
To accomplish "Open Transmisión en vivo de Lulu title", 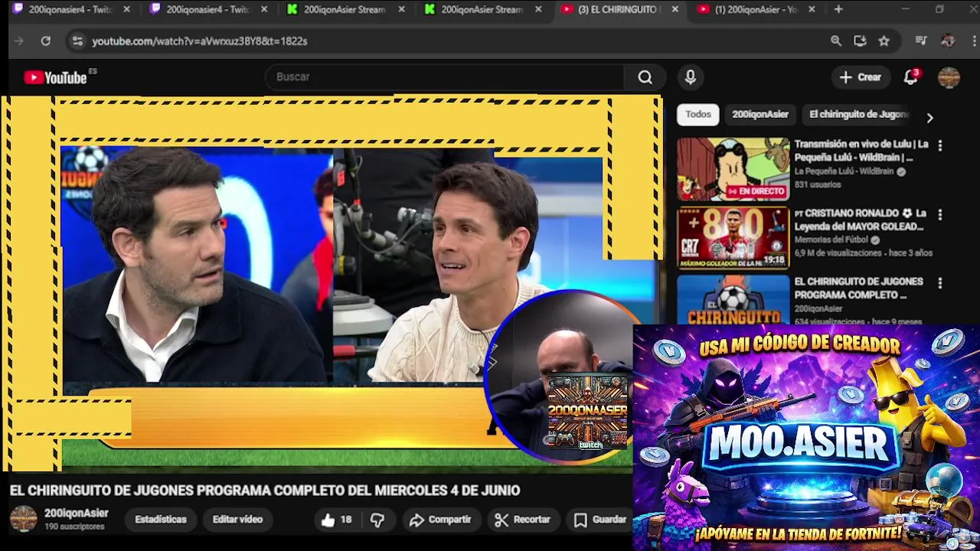I will [861, 151].
